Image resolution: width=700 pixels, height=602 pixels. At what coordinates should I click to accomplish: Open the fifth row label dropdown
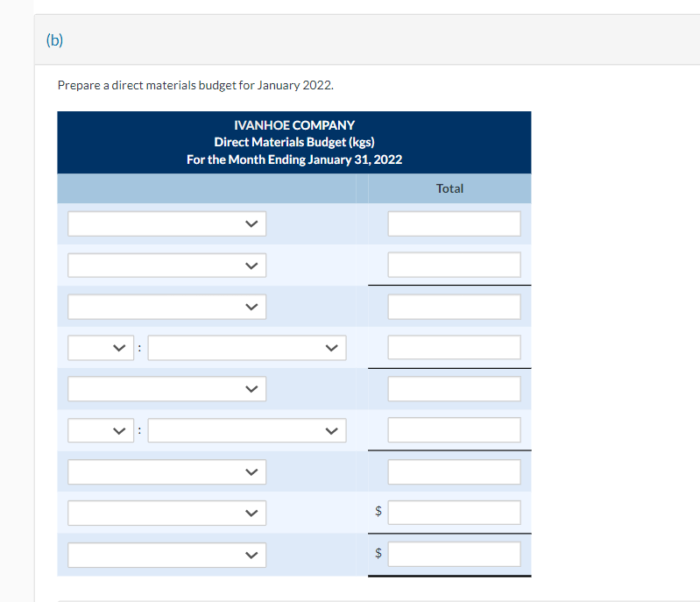pos(166,389)
